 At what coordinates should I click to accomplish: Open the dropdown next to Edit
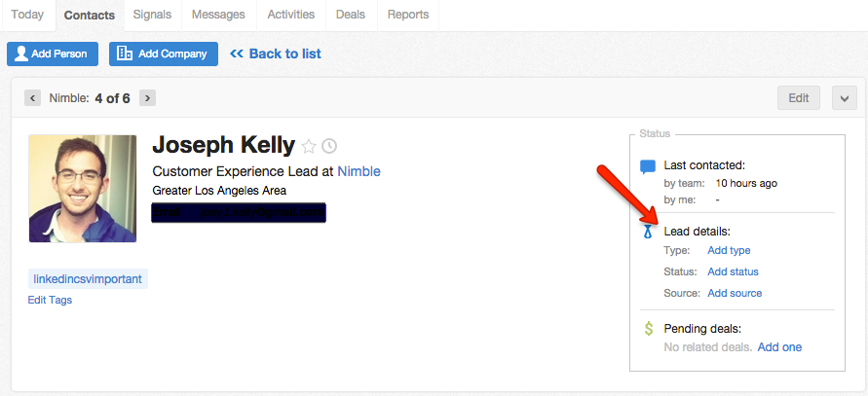(x=843, y=97)
